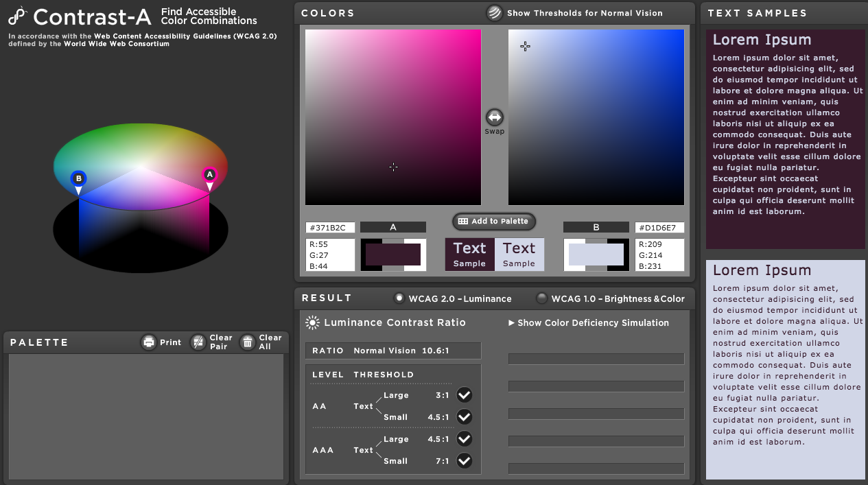
Task: Click the Swap colors arrow icon
Action: (494, 117)
